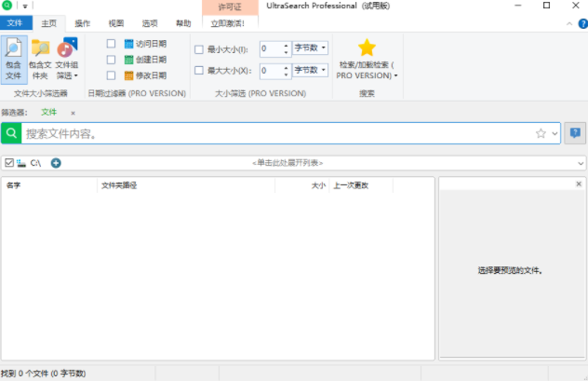Decrease the maximum size spinner value
Screen dimensions: 588x381
pyautogui.click(x=287, y=75)
